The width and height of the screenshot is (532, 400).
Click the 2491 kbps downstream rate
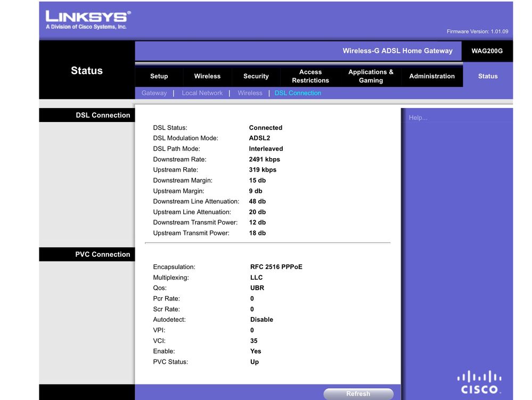point(265,159)
